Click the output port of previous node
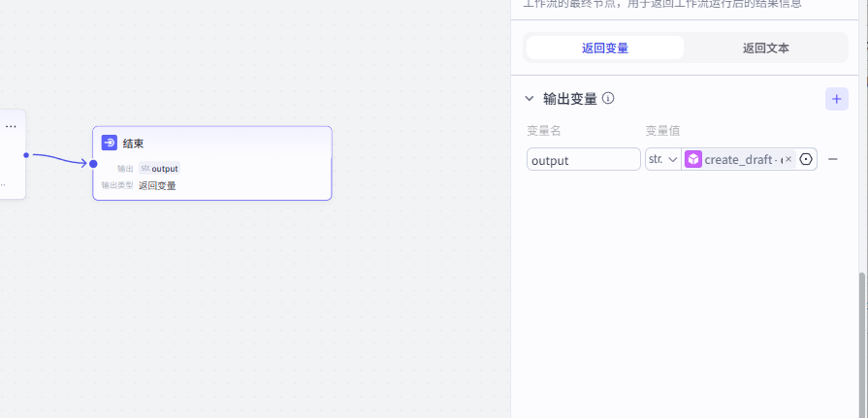The image size is (868, 418). [26, 154]
